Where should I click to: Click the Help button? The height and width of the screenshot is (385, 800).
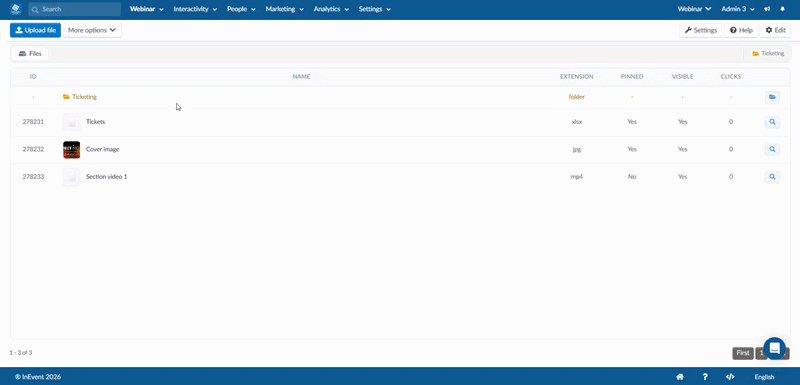coord(741,30)
